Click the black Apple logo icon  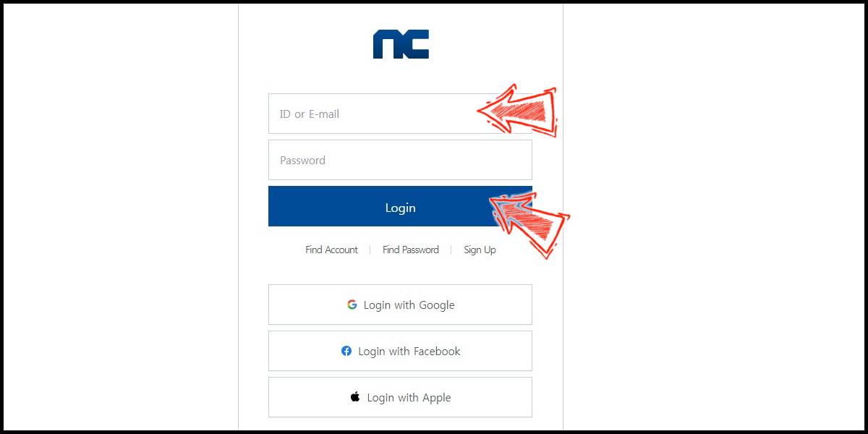point(355,397)
